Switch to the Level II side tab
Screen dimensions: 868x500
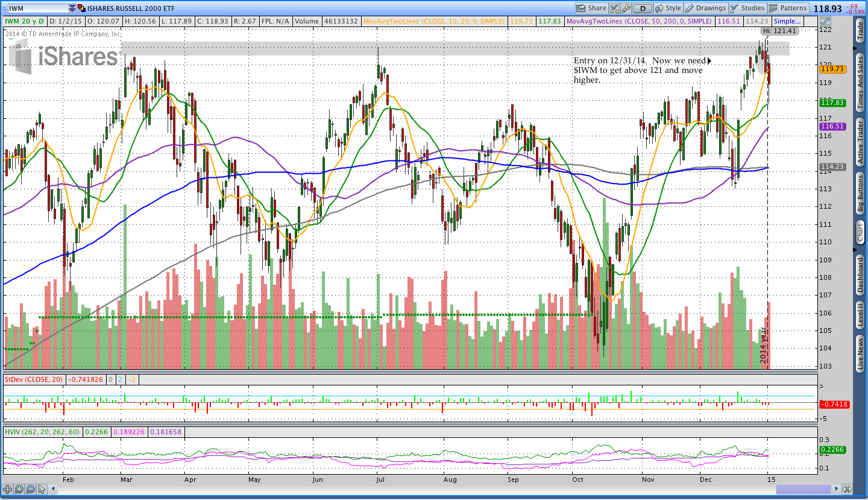[x=860, y=315]
